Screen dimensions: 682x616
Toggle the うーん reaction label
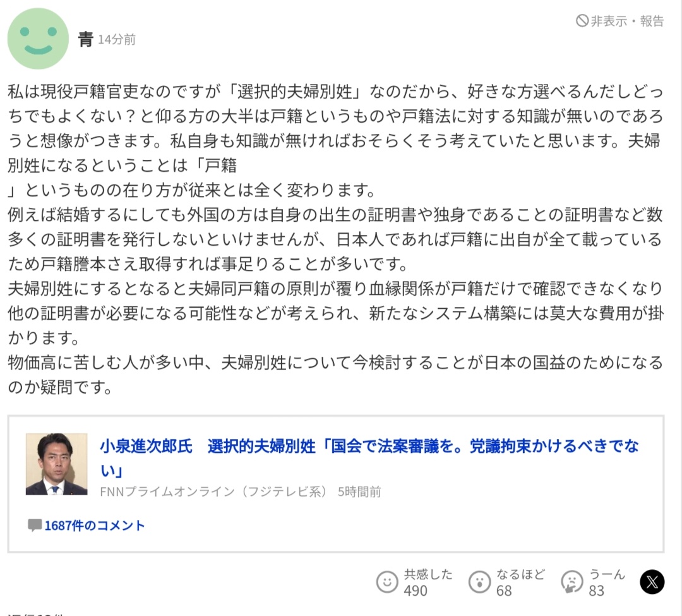(x=607, y=574)
